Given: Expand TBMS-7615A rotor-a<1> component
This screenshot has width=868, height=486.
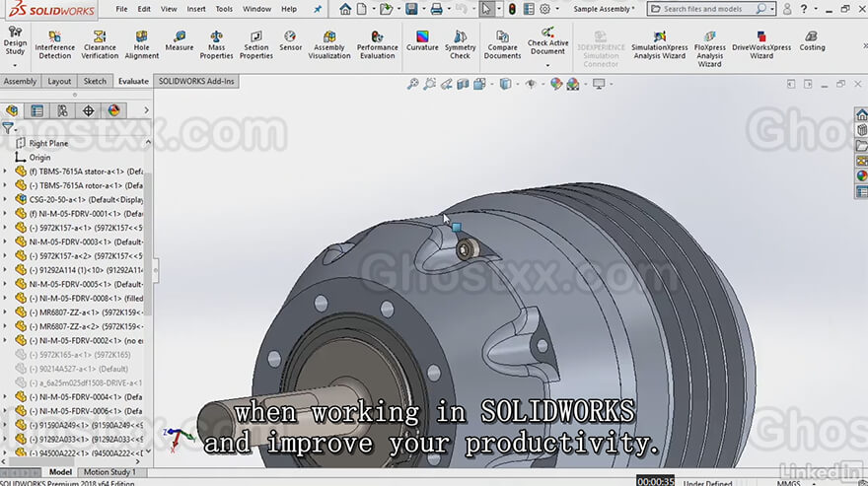Looking at the screenshot, I should tap(5, 185).
